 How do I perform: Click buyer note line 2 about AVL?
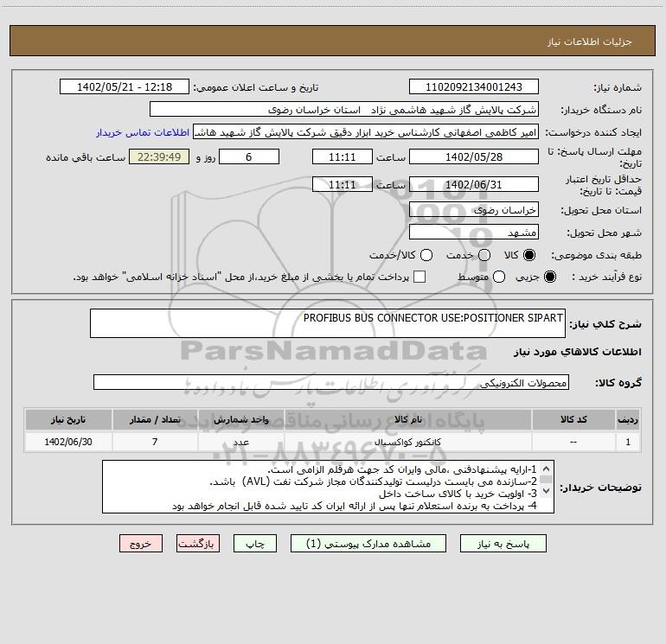click(374, 481)
